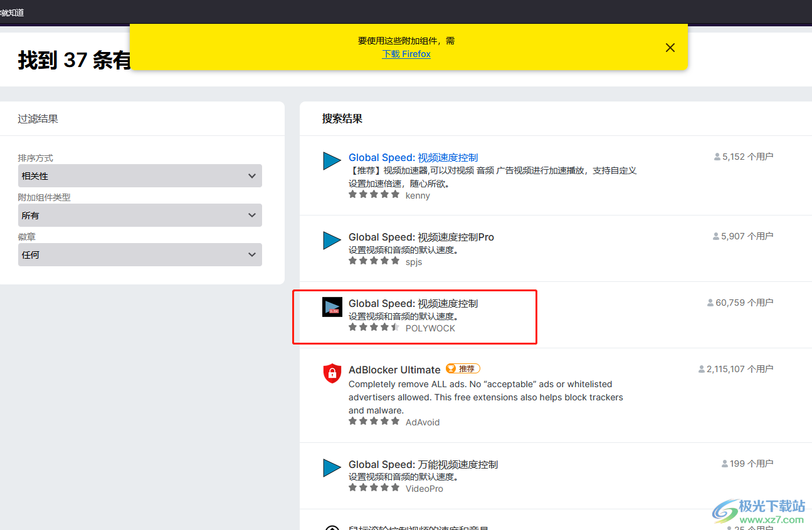Click the dark thumbnail icon of POLYWOCK add-on
Viewport: 812px width, 530px height.
tap(332, 307)
